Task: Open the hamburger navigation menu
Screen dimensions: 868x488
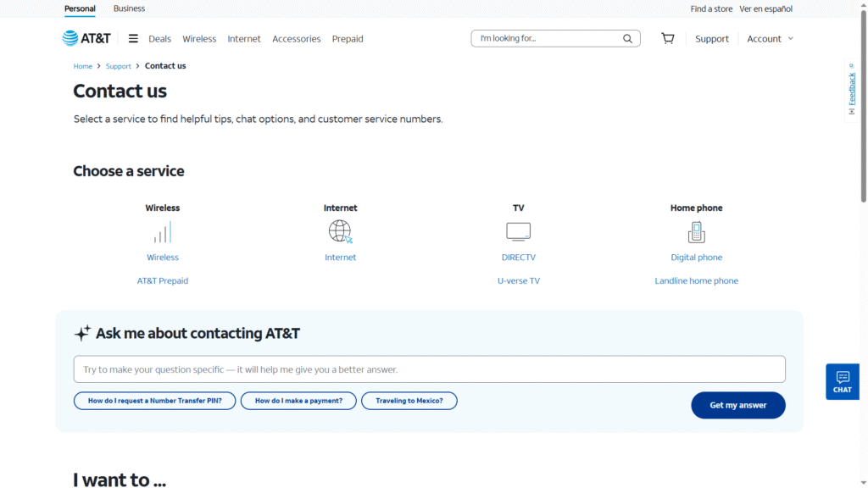Action: click(133, 37)
